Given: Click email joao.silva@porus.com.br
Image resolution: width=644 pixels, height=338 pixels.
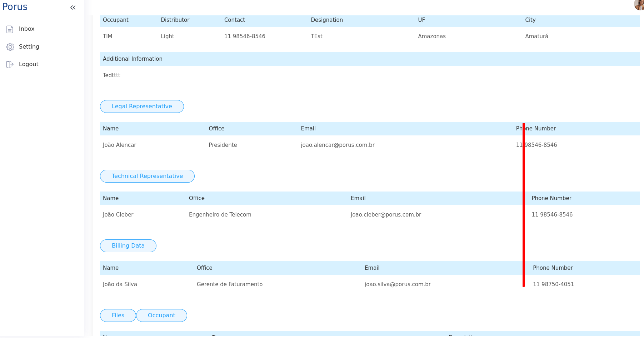Looking at the screenshot, I should 398,284.
